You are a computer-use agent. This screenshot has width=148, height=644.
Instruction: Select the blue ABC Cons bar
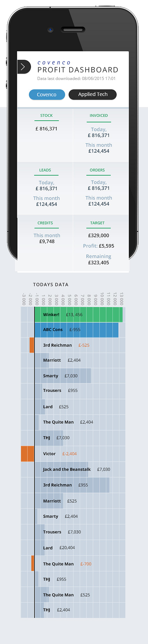click(x=77, y=330)
